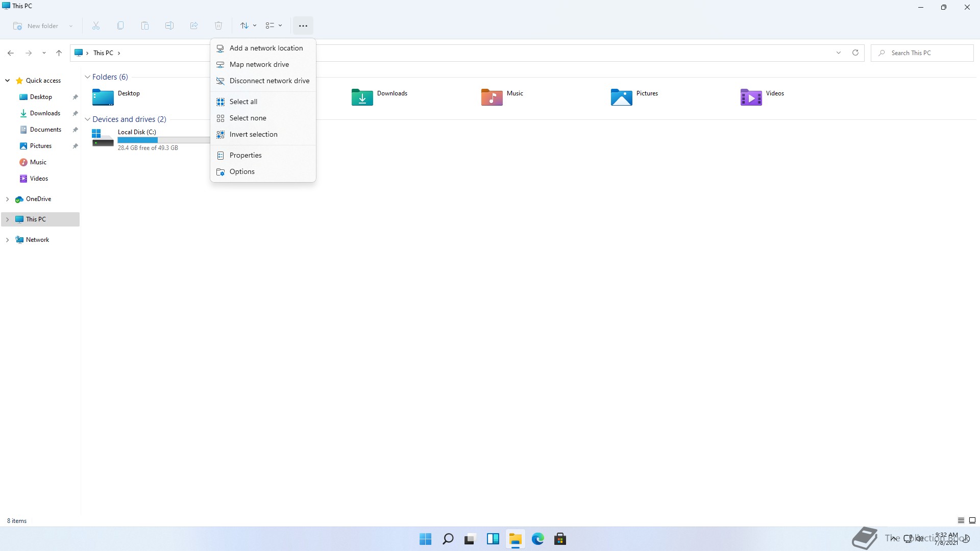The width and height of the screenshot is (980, 551).
Task: Go forward with the Forward arrow
Action: [29, 53]
